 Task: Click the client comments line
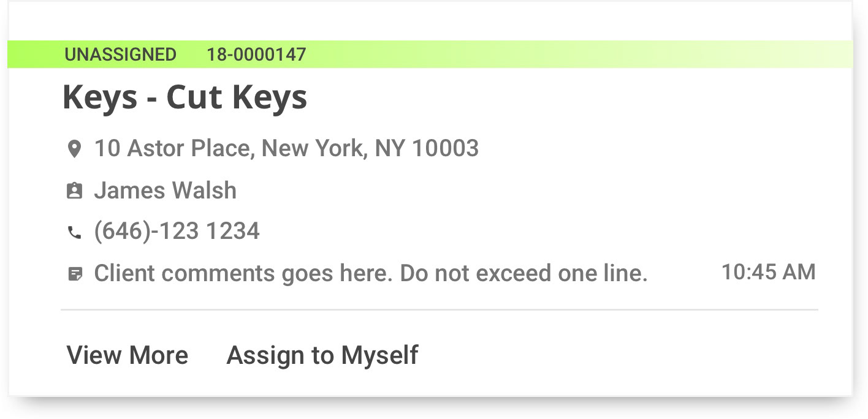pos(370,273)
